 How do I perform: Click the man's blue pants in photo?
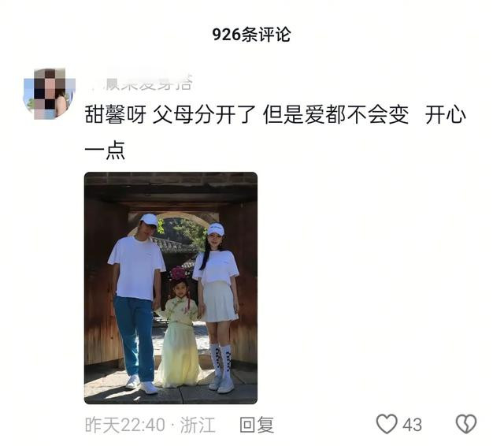135,337
